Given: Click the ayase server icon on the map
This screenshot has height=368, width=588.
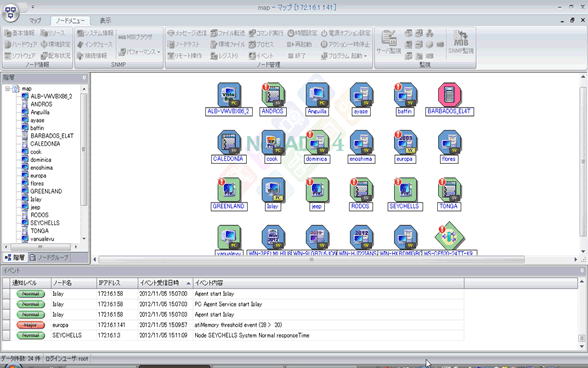Looking at the screenshot, I should [362, 95].
